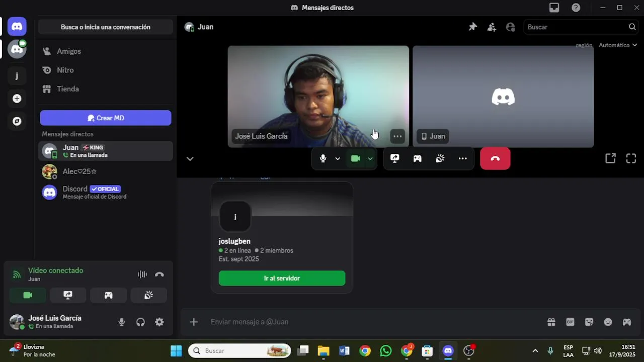Deafen audio with headphones icon
644x362 pixels.
click(140, 322)
